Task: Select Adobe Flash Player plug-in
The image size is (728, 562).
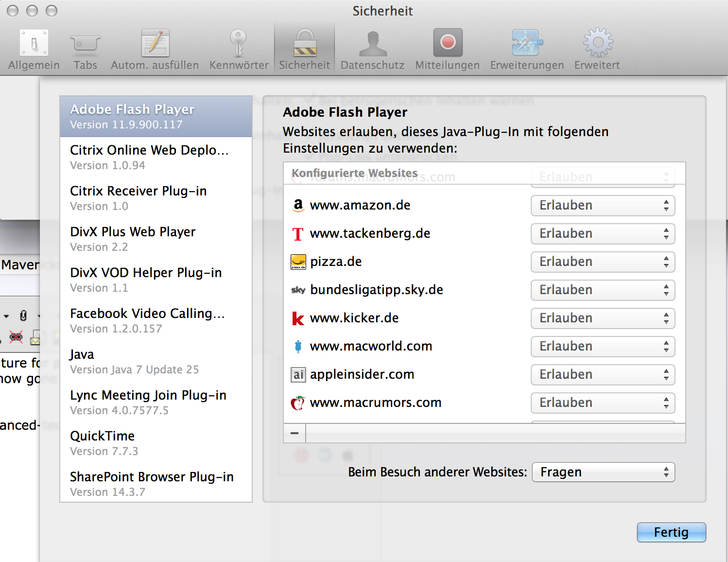Action: point(156,117)
